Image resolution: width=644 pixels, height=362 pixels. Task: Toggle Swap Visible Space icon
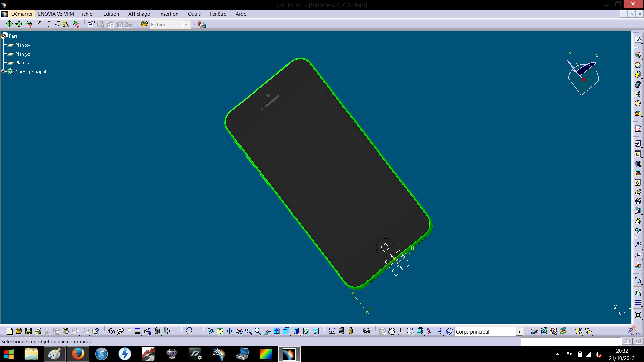(x=316, y=331)
